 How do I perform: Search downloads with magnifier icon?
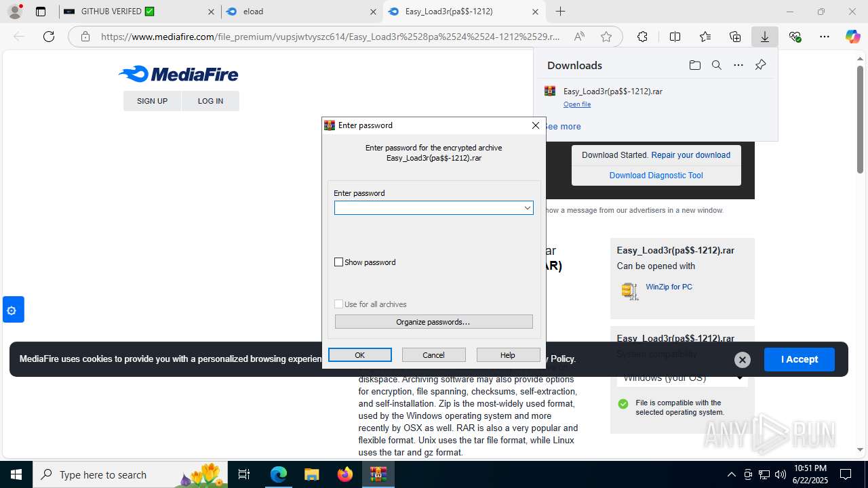(x=717, y=65)
